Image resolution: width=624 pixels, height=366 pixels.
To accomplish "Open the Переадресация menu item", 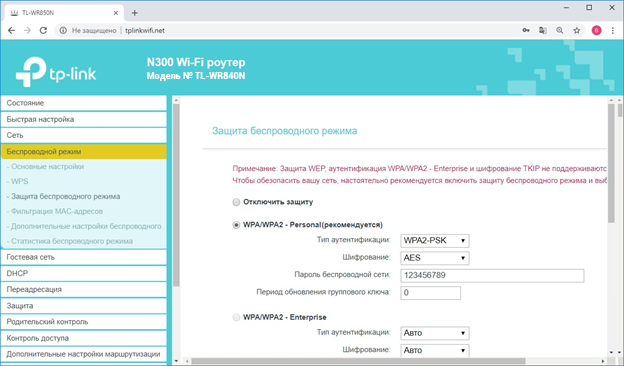I will click(x=84, y=289).
